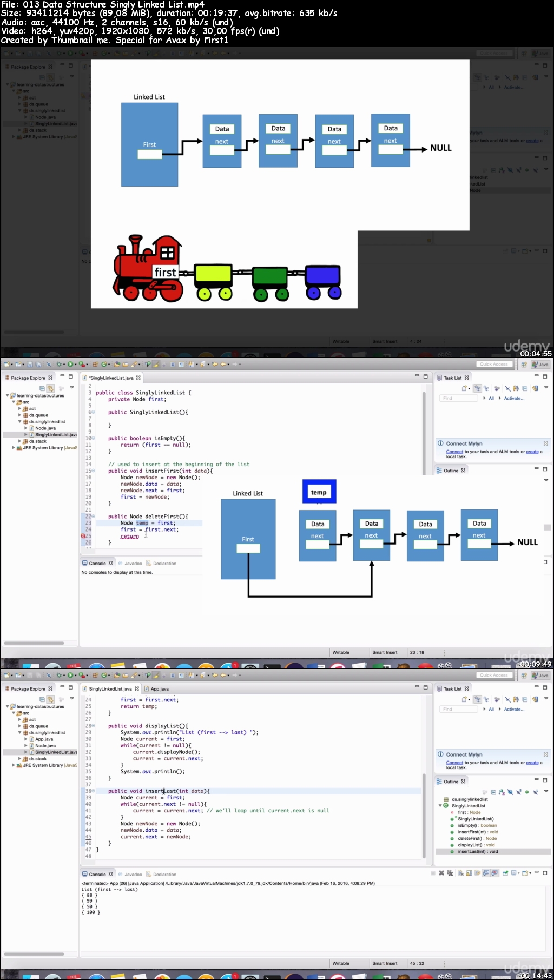Click Console tab in 00:14:43 frame
Screen dimensions: 554x980
(x=97, y=874)
